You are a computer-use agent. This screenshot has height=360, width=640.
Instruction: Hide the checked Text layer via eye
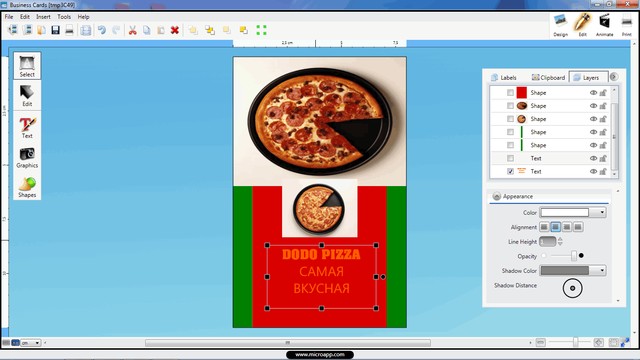(x=593, y=171)
